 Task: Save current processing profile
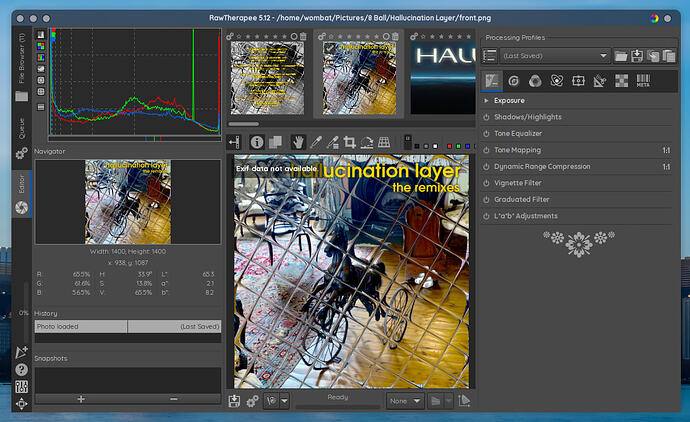tap(637, 56)
